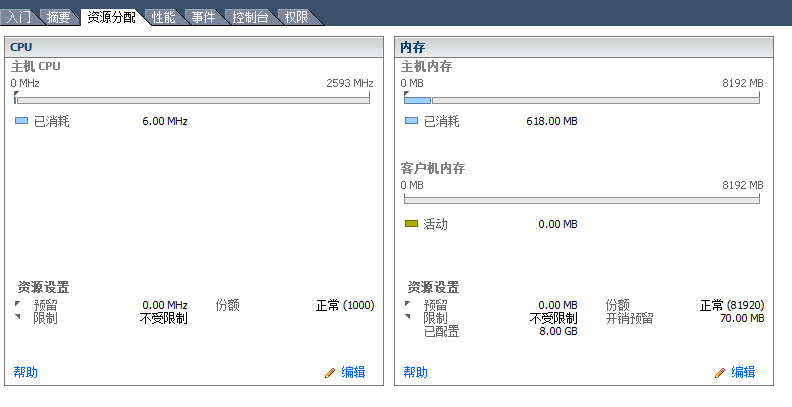Click the 客户机内存 usage bar
The image size is (792, 407).
click(x=582, y=200)
